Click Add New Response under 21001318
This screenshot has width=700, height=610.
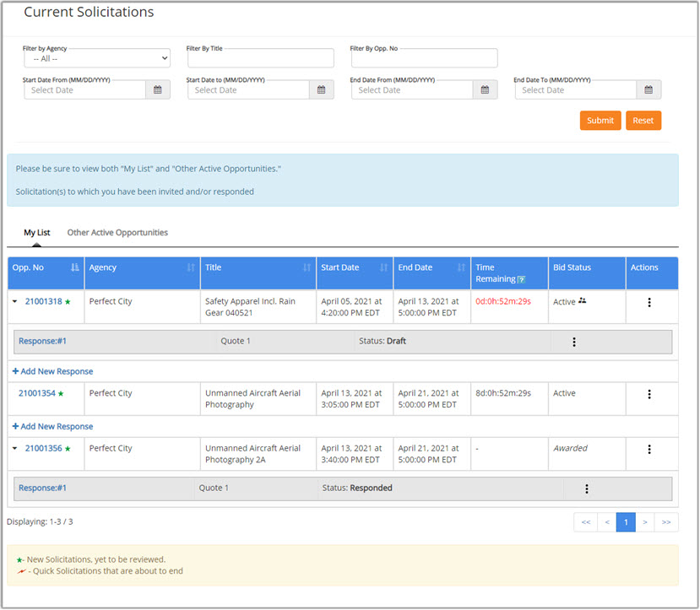[52, 371]
